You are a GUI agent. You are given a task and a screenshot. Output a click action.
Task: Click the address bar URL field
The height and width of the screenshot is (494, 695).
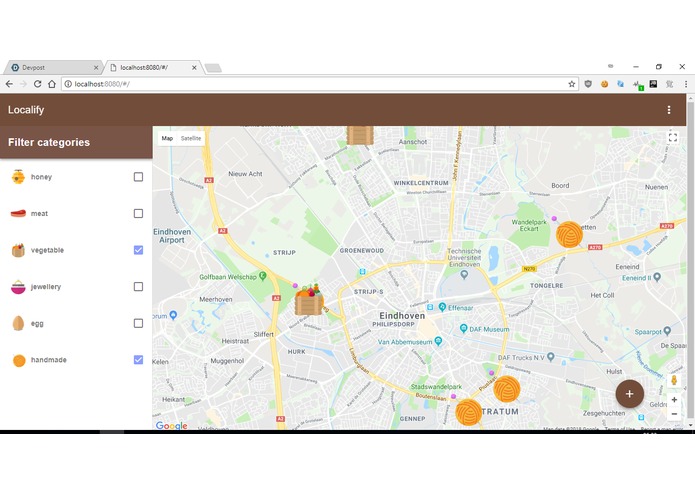[x=319, y=84]
